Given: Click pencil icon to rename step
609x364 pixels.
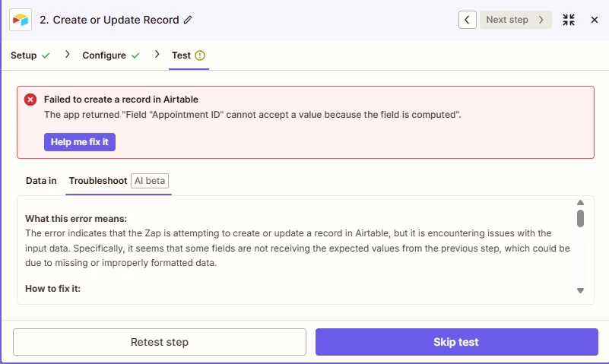Looking at the screenshot, I should tap(188, 20).
